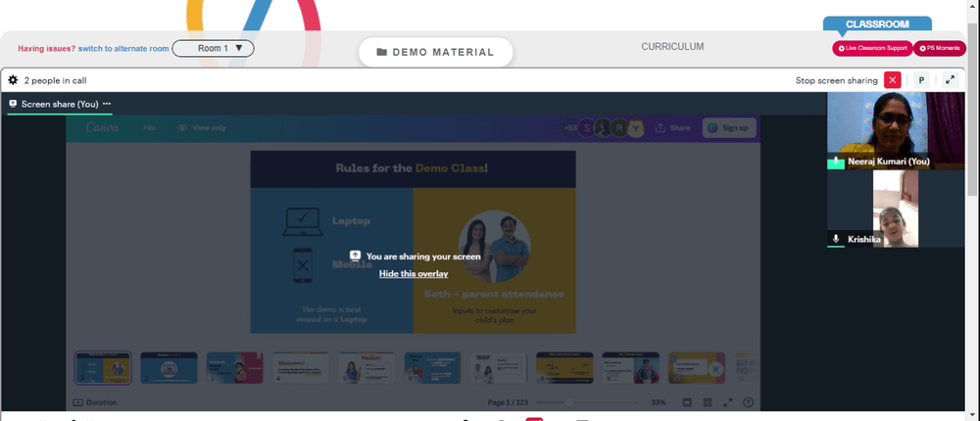This screenshot has width=980, height=421.
Task: Select slide thumbnail 2
Action: point(169,367)
